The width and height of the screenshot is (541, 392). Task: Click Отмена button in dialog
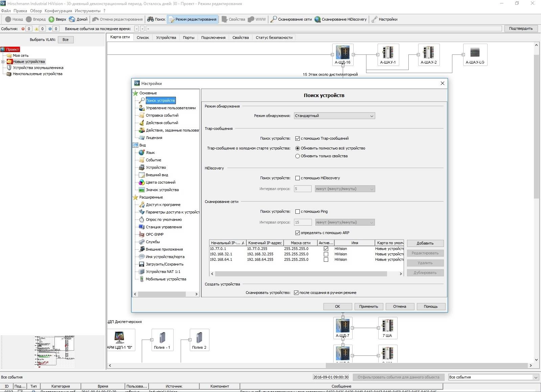click(400, 306)
